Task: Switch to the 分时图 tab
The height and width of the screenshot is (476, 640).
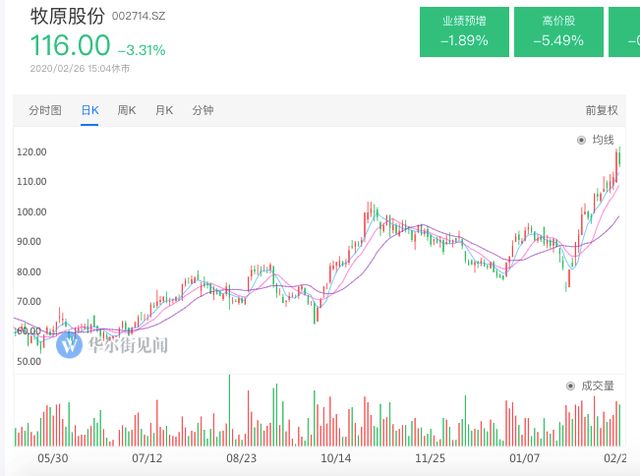Action: [x=45, y=110]
